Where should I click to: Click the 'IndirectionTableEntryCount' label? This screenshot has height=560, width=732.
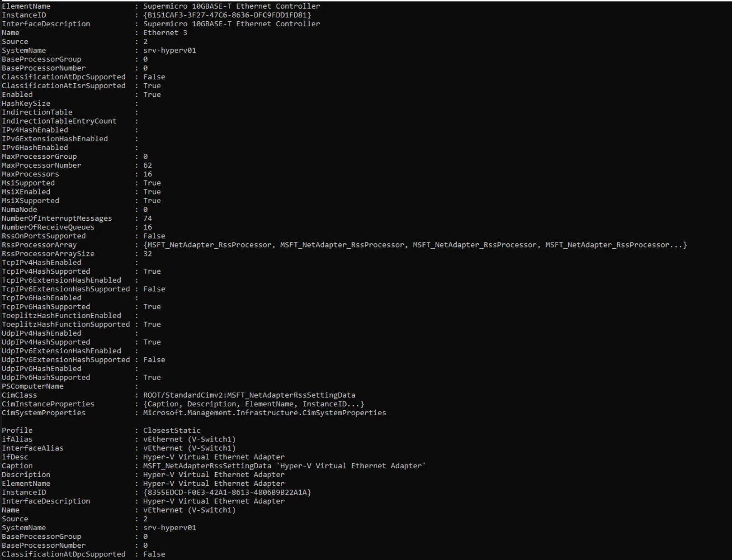tap(59, 121)
